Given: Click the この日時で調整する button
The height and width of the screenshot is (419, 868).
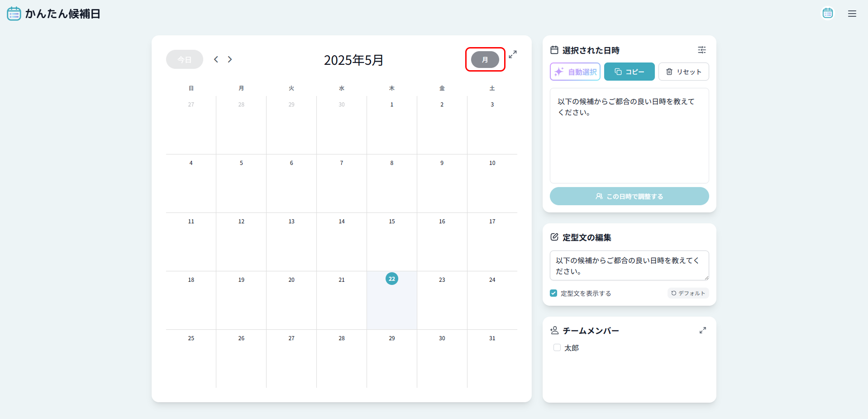Looking at the screenshot, I should coord(630,196).
